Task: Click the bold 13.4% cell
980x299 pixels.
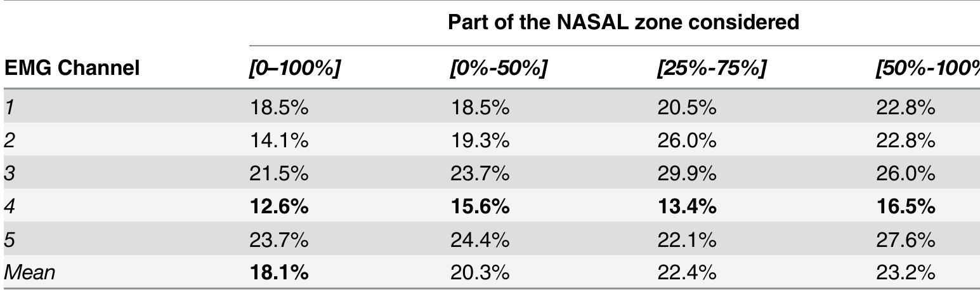Action: click(x=687, y=206)
